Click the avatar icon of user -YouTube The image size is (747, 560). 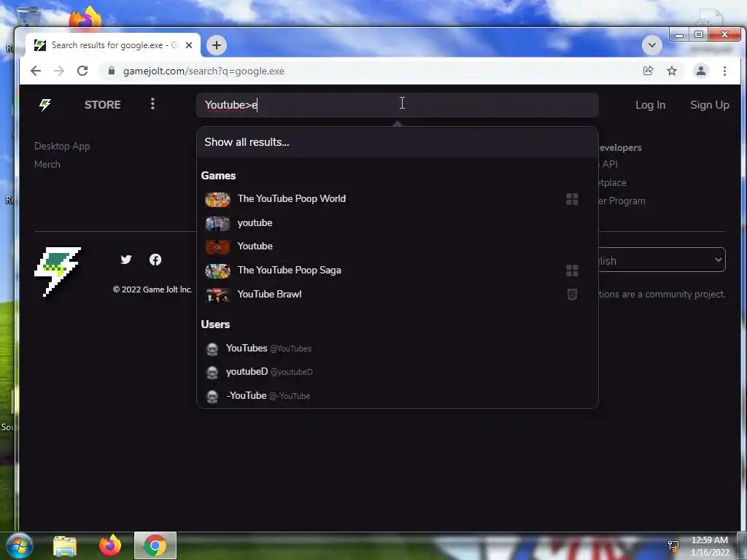(212, 396)
